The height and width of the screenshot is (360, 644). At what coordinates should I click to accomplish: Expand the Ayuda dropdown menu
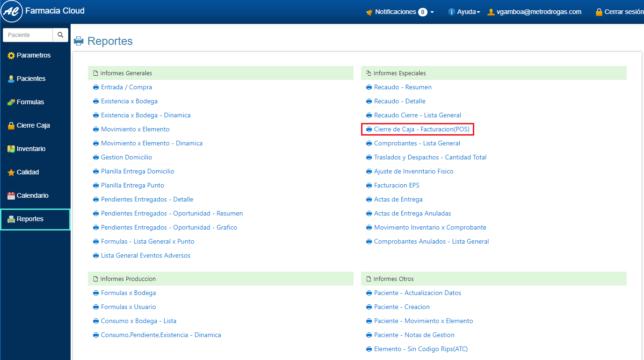coord(464,12)
